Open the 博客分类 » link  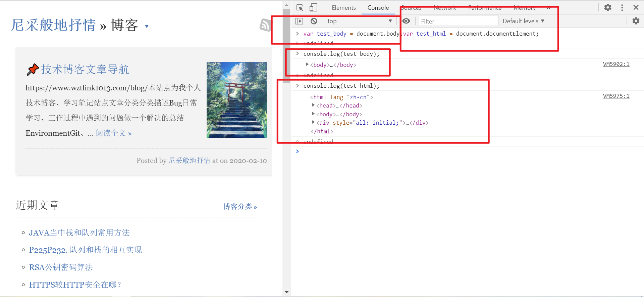point(240,206)
